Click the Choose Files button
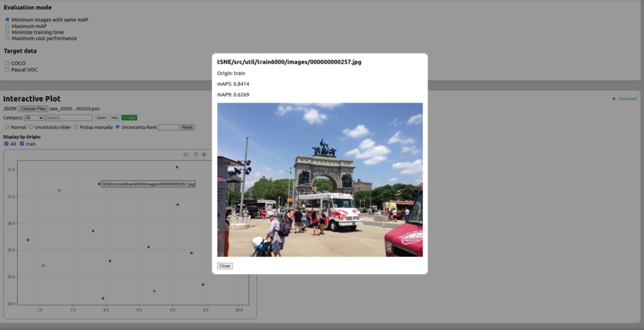This screenshot has width=644, height=330. click(33, 109)
